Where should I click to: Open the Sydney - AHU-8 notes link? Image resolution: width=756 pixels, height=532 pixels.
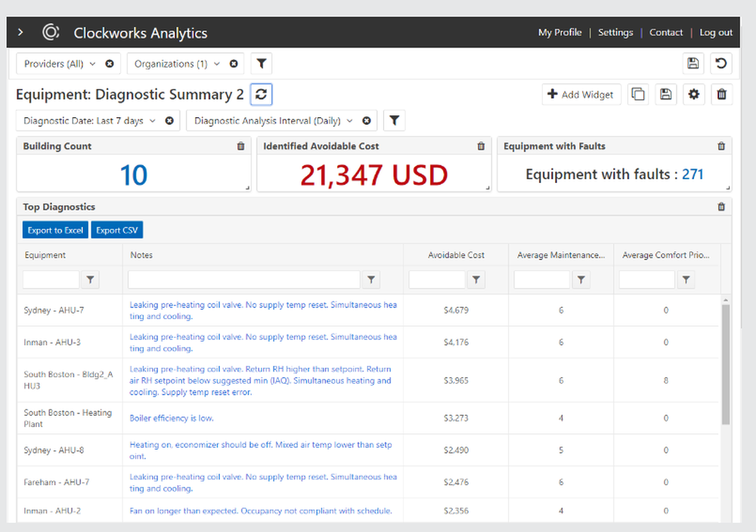(x=261, y=450)
